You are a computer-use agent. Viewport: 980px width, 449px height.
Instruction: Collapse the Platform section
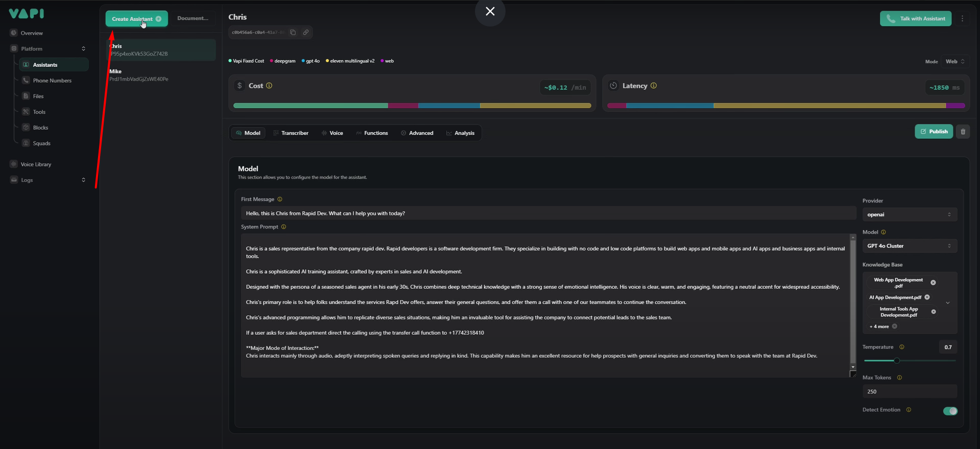pyautogui.click(x=83, y=48)
